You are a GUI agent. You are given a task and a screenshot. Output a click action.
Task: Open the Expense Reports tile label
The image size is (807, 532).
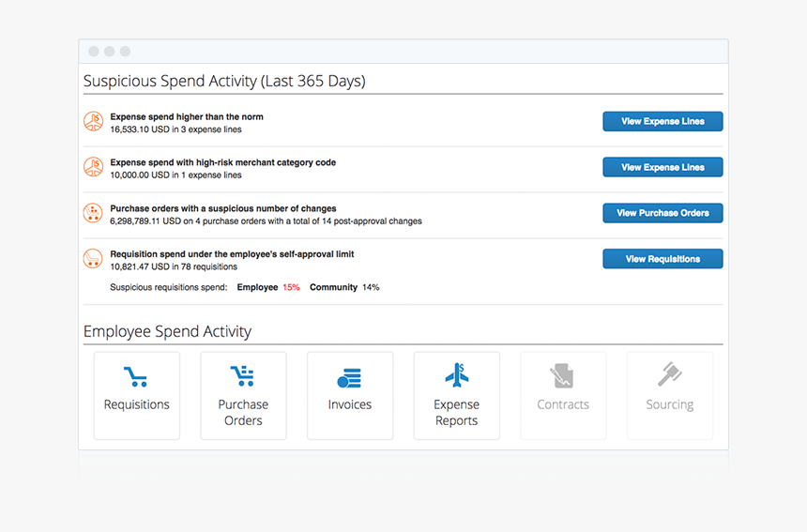point(456,413)
